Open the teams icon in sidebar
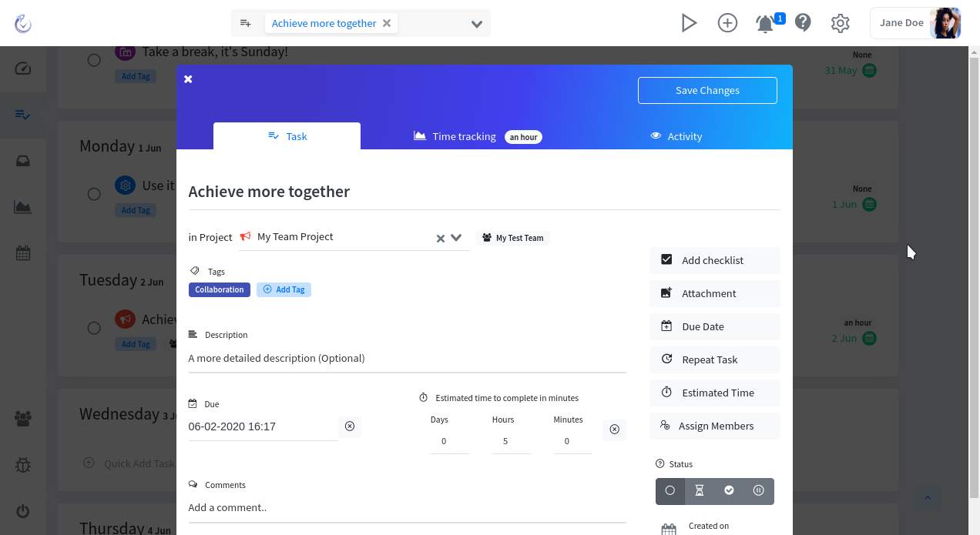The width and height of the screenshot is (980, 535). coord(23,419)
